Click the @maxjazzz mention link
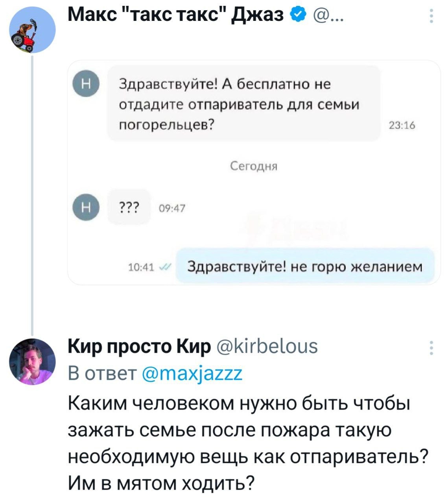The image size is (448, 503). pyautogui.click(x=193, y=373)
